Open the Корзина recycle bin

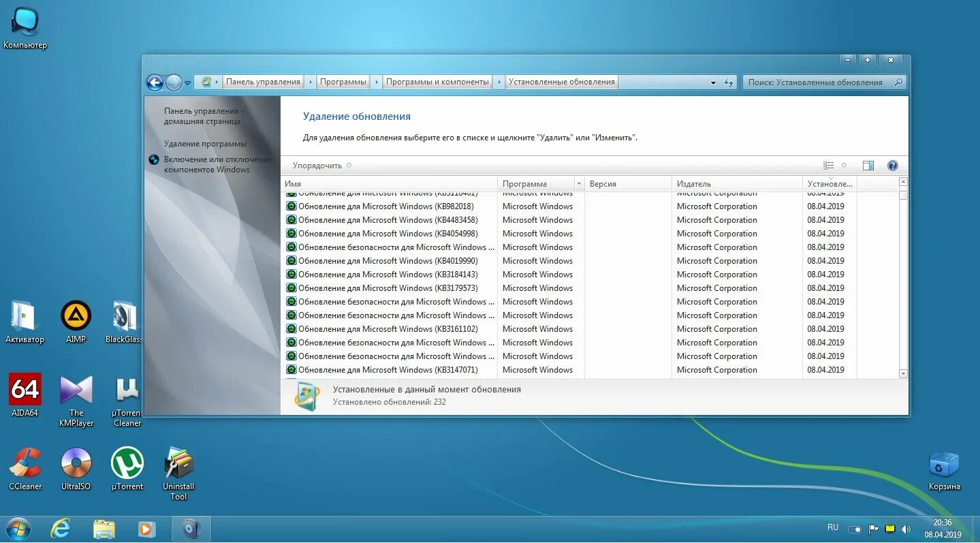(x=944, y=471)
